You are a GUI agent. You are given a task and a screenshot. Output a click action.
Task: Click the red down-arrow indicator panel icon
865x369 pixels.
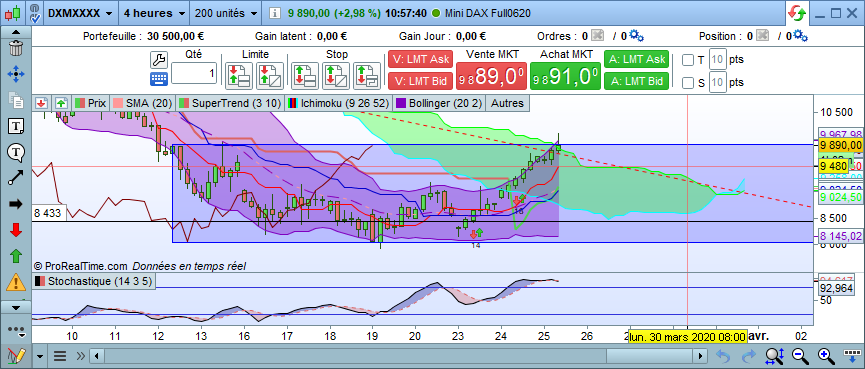click(42, 103)
